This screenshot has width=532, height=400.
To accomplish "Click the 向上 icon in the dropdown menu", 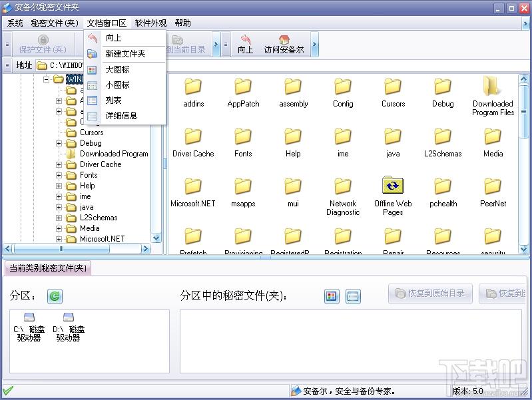I will pyautogui.click(x=93, y=38).
